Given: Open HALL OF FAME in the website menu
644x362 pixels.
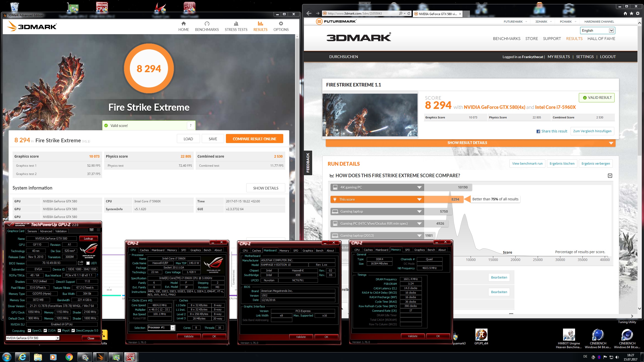Looking at the screenshot, I should point(601,38).
